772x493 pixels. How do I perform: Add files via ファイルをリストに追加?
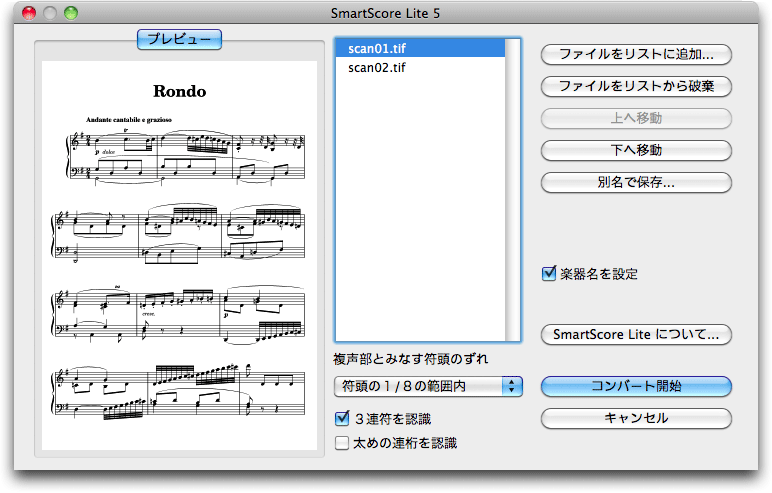coord(636,55)
